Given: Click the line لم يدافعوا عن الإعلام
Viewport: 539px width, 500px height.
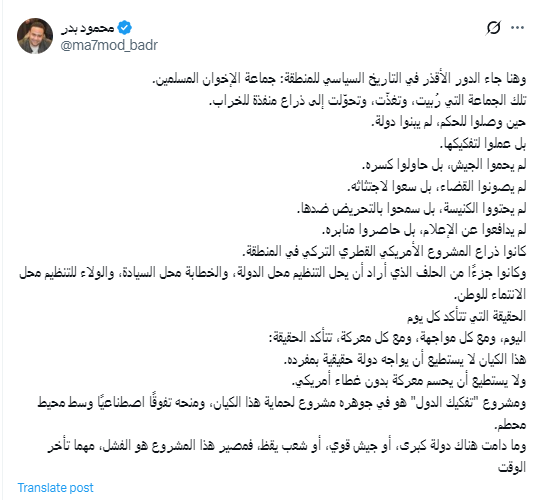Looking at the screenshot, I should (424, 230).
